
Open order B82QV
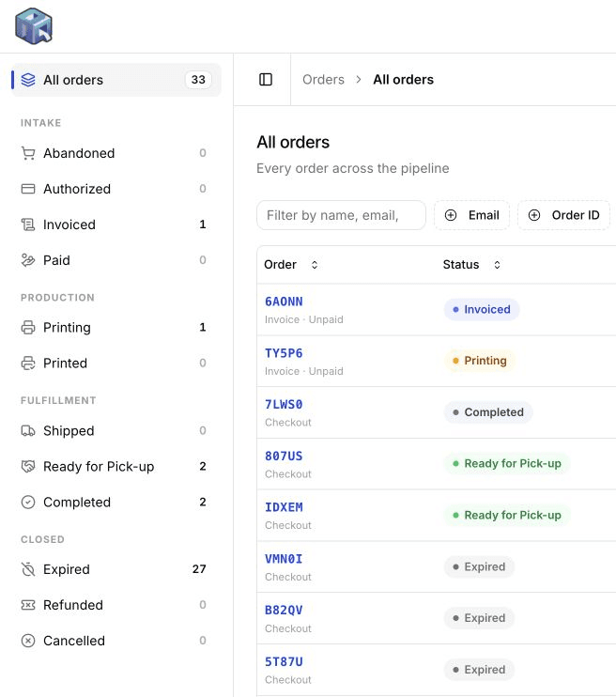(x=284, y=610)
